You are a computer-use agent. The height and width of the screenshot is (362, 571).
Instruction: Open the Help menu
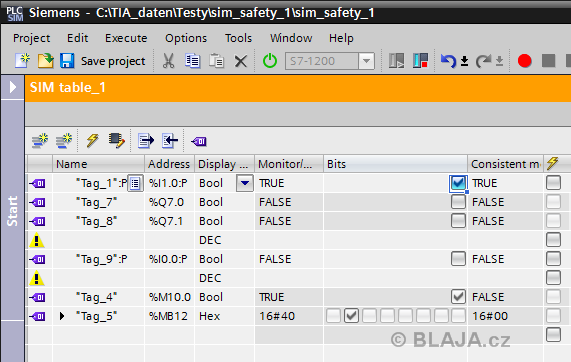[x=341, y=38]
